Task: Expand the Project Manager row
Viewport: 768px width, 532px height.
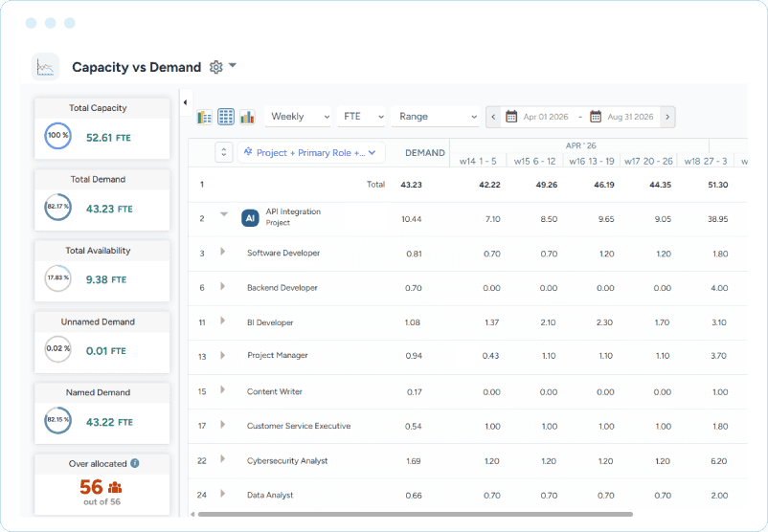Action: pyautogui.click(x=223, y=355)
